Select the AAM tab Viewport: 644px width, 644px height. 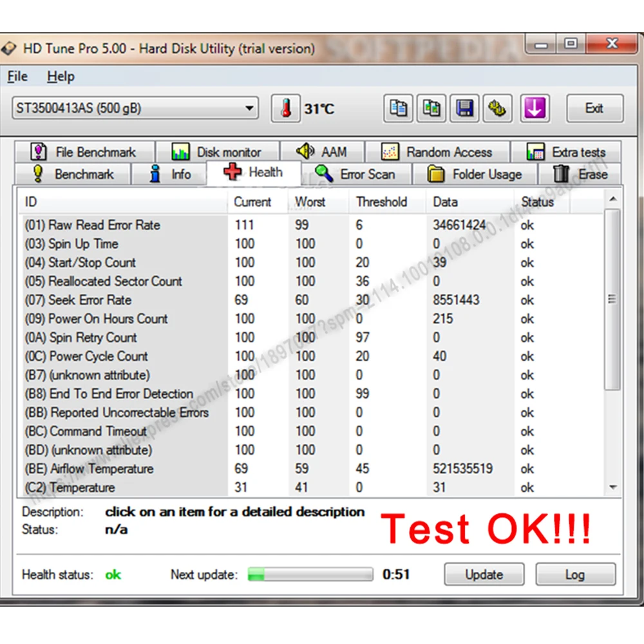coord(322,152)
